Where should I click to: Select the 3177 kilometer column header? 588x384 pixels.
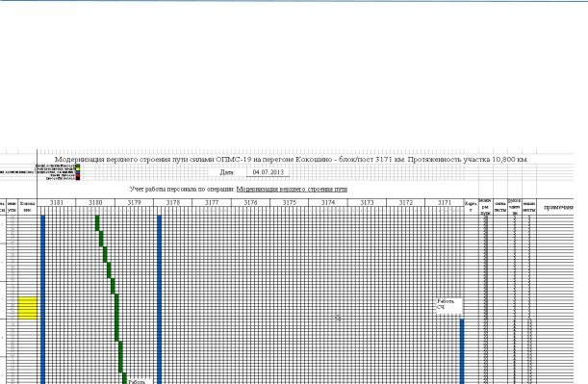click(212, 202)
